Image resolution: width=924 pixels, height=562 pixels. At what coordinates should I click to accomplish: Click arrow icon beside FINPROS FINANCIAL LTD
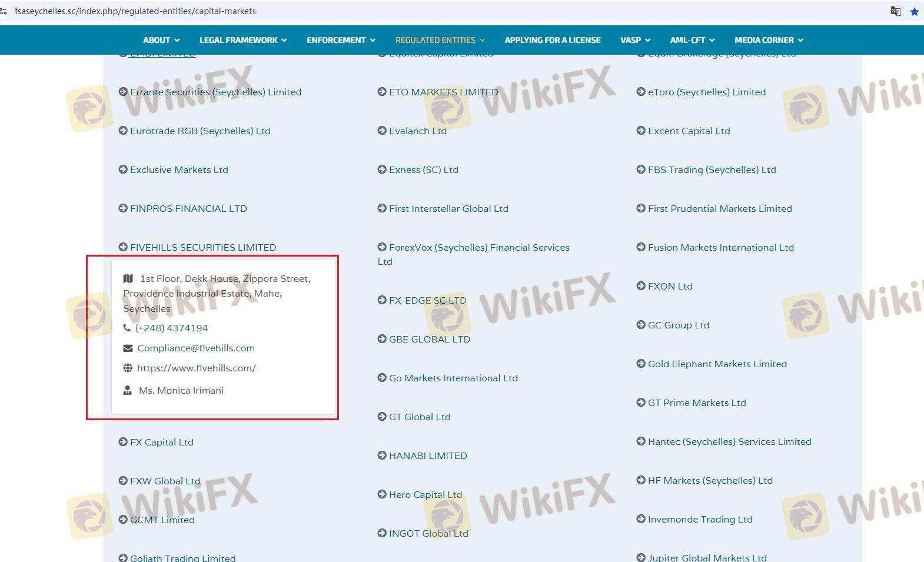[123, 208]
